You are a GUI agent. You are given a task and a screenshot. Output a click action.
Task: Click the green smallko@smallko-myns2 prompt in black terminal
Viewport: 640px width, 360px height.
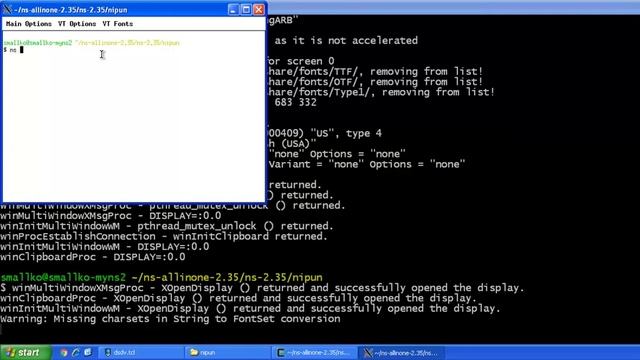[63, 278]
